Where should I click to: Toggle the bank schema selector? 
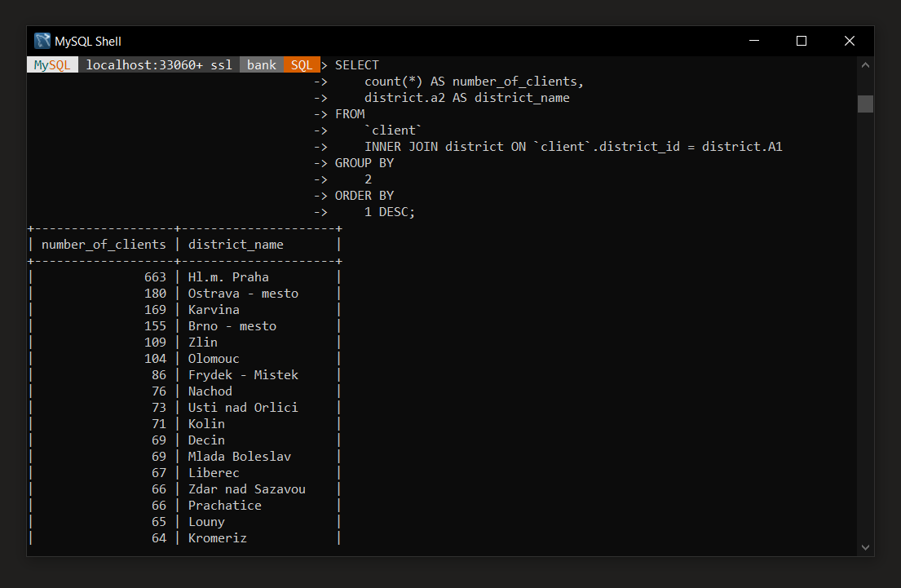[261, 64]
